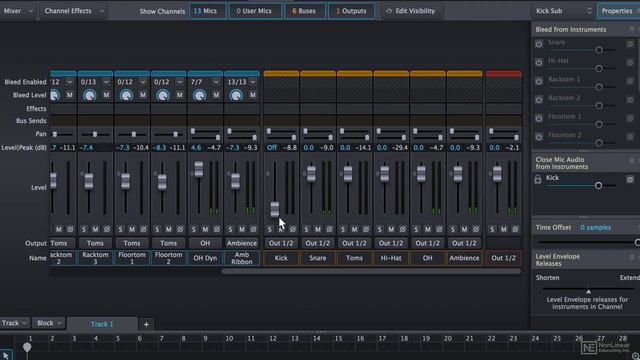Add a new track with plus button

coord(146,324)
